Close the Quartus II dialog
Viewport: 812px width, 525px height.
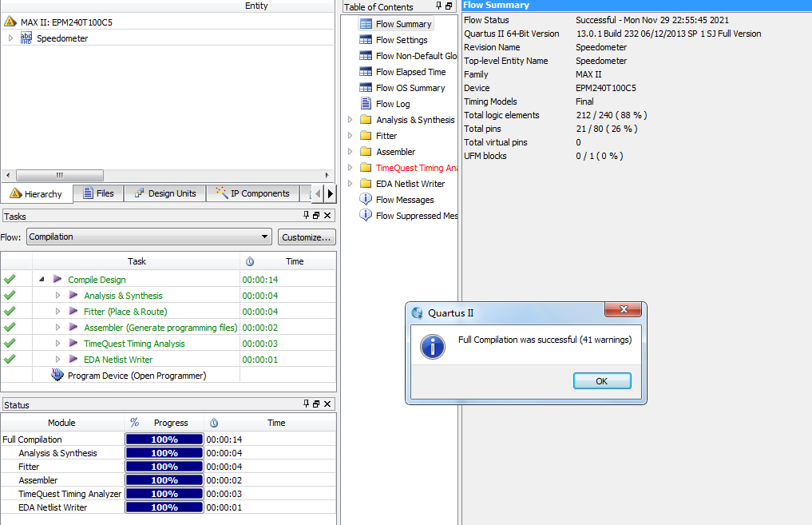[x=623, y=309]
